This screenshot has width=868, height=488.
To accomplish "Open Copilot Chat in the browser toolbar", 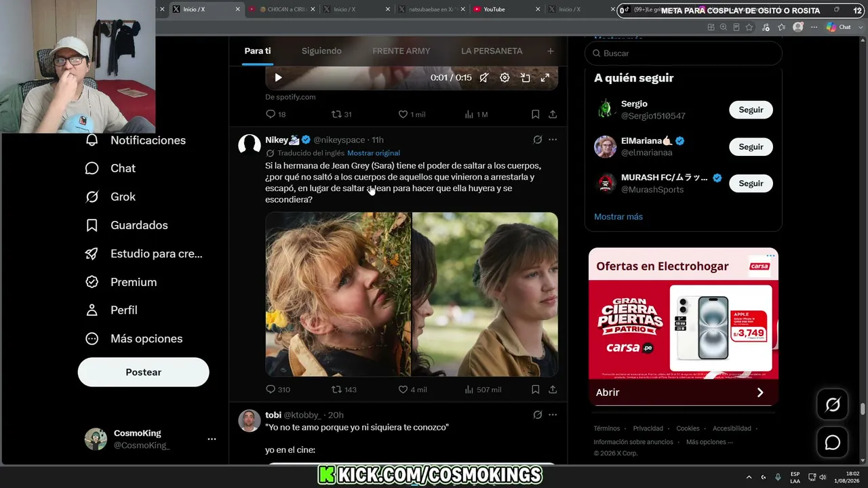I will click(x=839, y=27).
